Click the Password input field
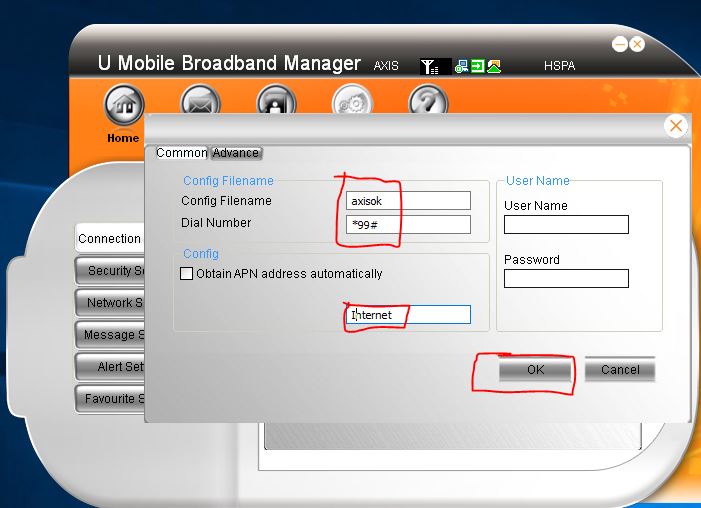 [x=566, y=278]
